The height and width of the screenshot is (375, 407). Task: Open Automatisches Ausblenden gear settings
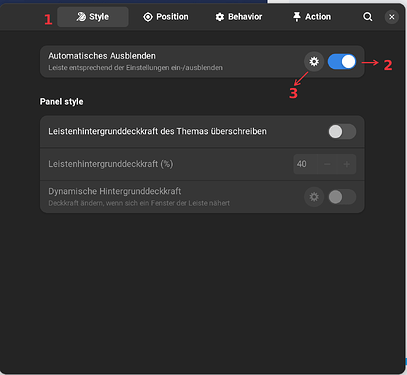pos(314,62)
